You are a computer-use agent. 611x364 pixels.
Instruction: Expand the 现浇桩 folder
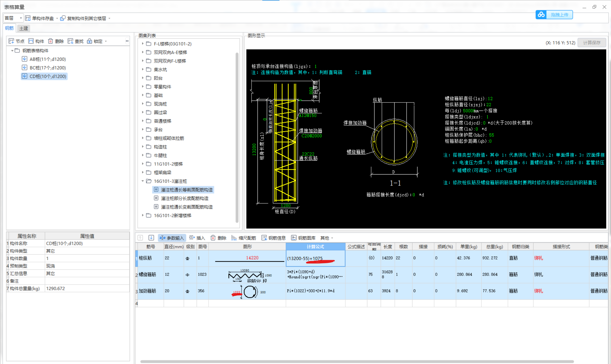click(142, 104)
